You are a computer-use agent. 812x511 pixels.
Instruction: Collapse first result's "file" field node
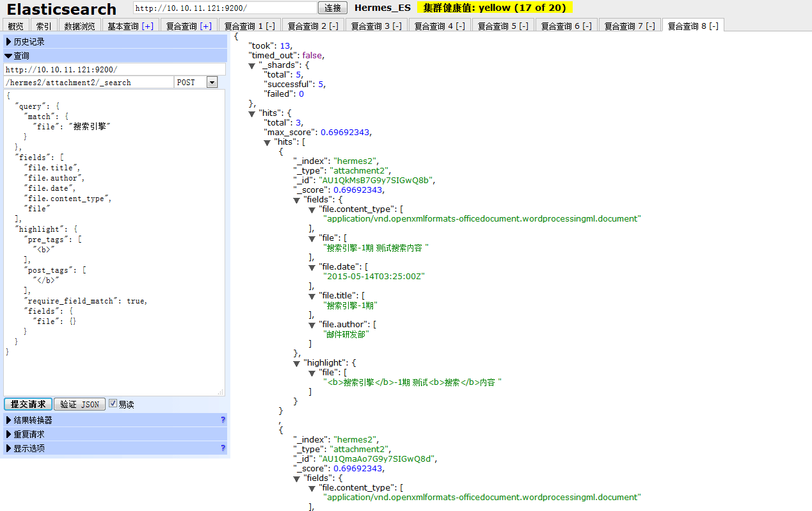[312, 239]
